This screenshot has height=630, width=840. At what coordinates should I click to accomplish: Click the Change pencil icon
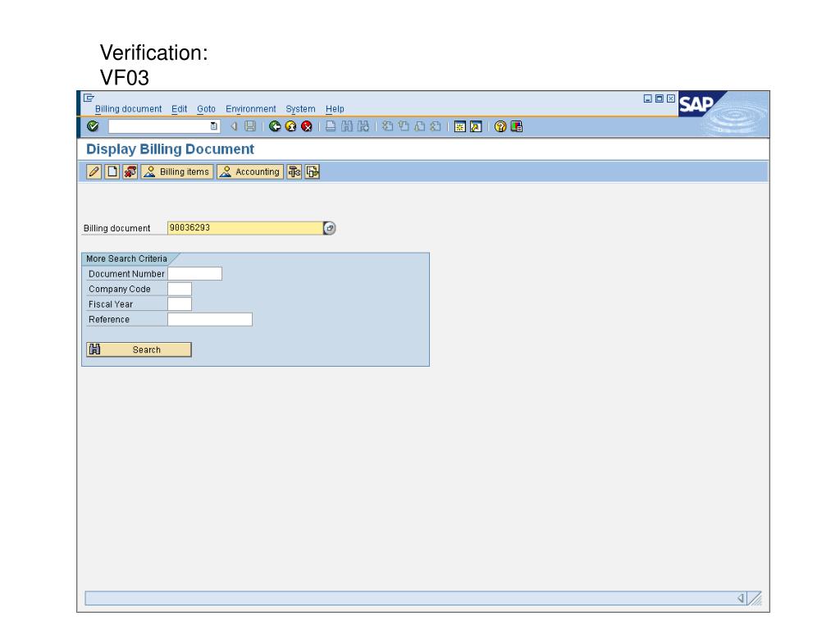click(x=94, y=171)
